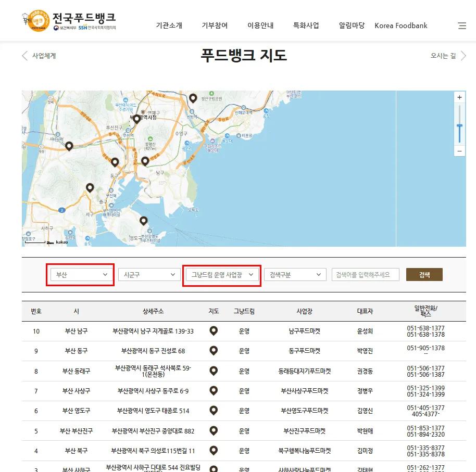
Task: Click the map pin icon for 북구행복나눔푸드마켓 row
Action: pyautogui.click(x=213, y=451)
